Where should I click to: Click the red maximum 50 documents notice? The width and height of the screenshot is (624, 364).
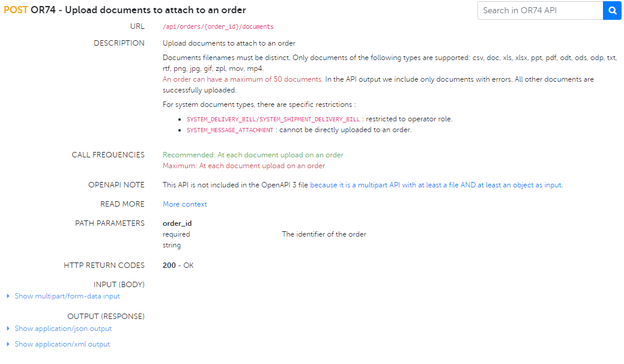pos(243,79)
